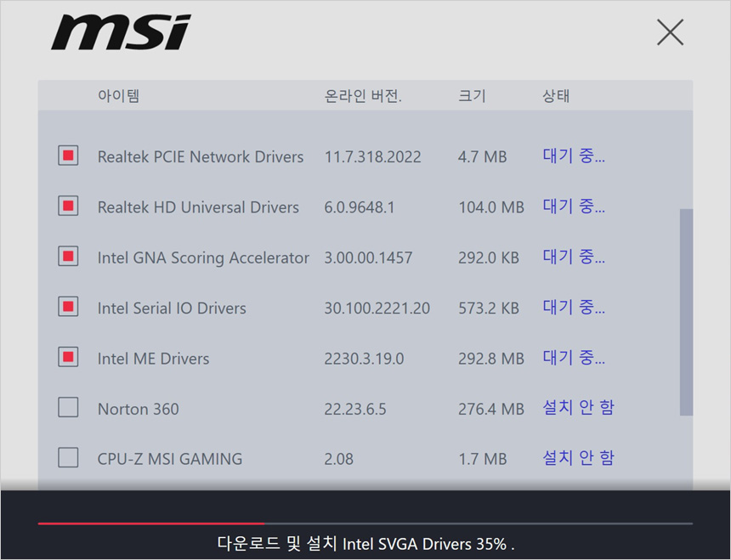Click Intel Serial IO 대기 중 status
731x560 pixels.
tap(574, 307)
